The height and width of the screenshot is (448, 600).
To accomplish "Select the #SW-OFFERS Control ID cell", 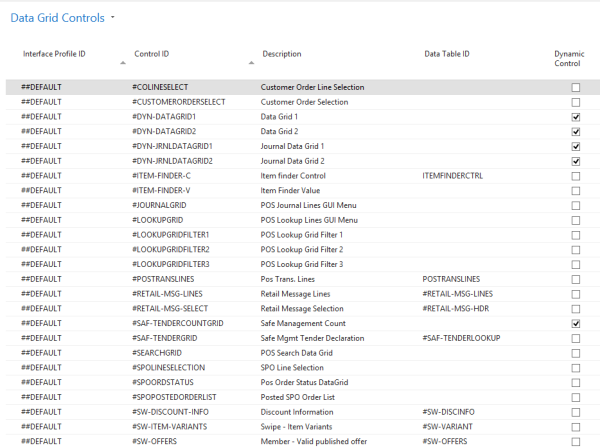I will (155, 441).
